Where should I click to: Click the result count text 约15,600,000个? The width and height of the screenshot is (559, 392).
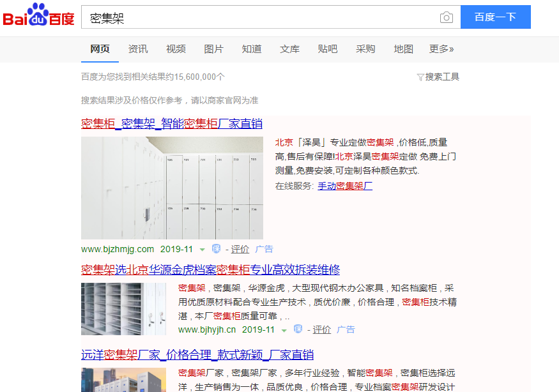coord(195,77)
